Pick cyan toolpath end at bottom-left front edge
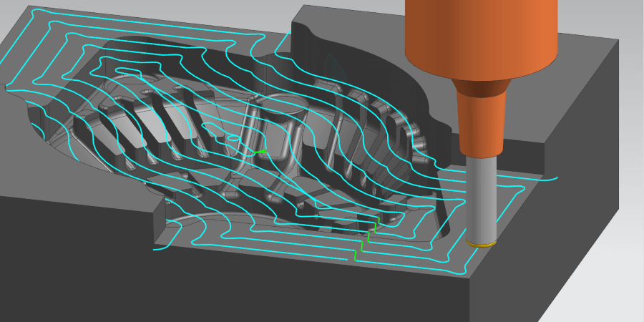The width and height of the screenshot is (644, 322). (155, 250)
